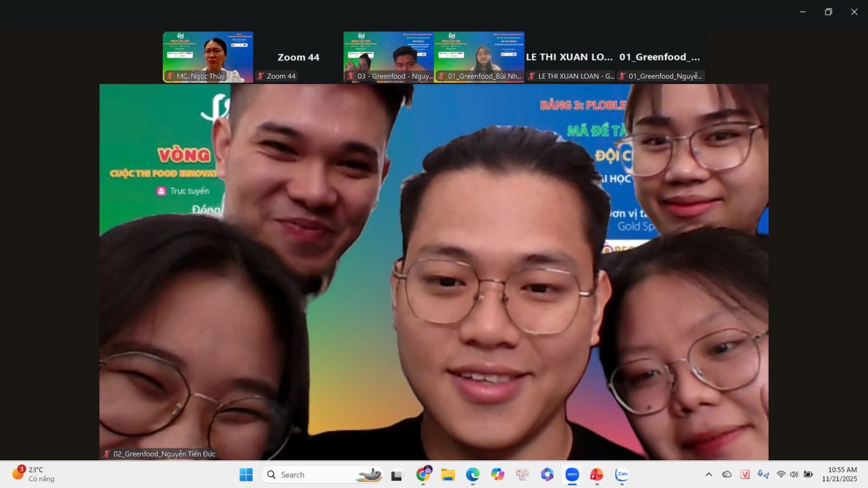Open File Explorer from the taskbar
Image resolution: width=868 pixels, height=488 pixels.
448,475
